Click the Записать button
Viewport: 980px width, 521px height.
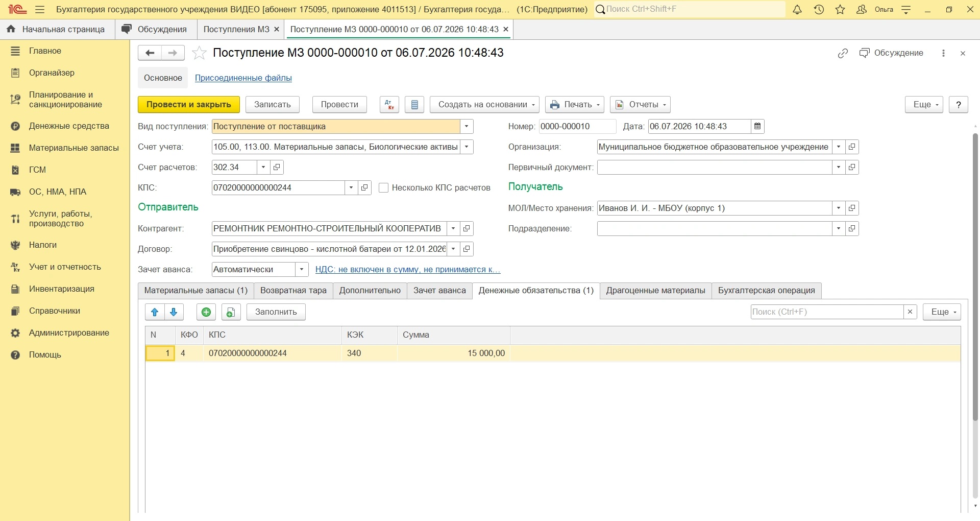[273, 105]
